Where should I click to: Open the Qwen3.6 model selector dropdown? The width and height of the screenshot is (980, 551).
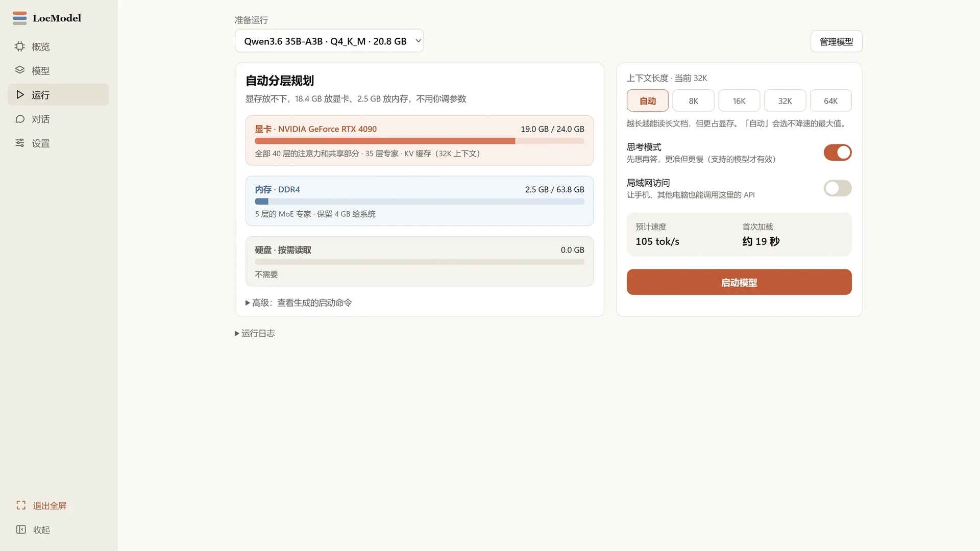[x=329, y=41]
